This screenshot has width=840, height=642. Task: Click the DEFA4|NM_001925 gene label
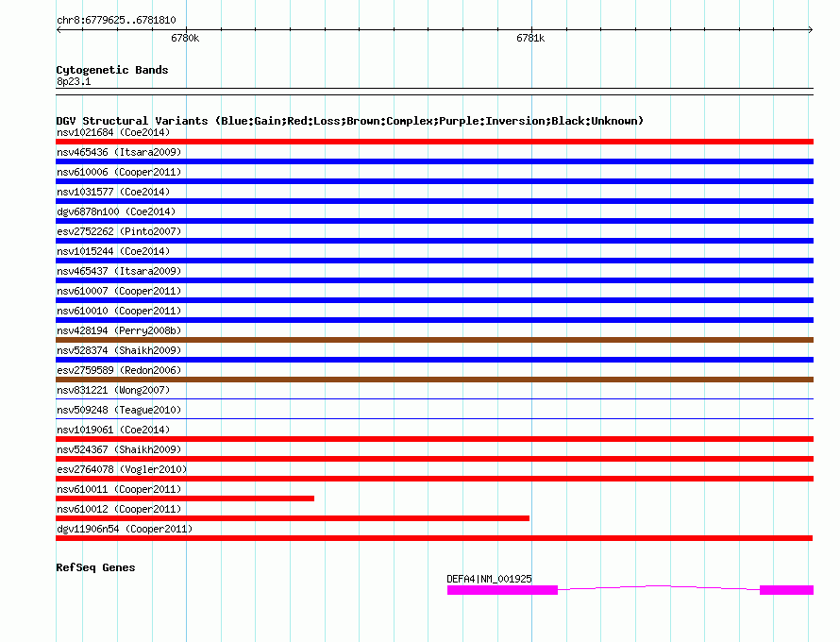[x=489, y=579]
